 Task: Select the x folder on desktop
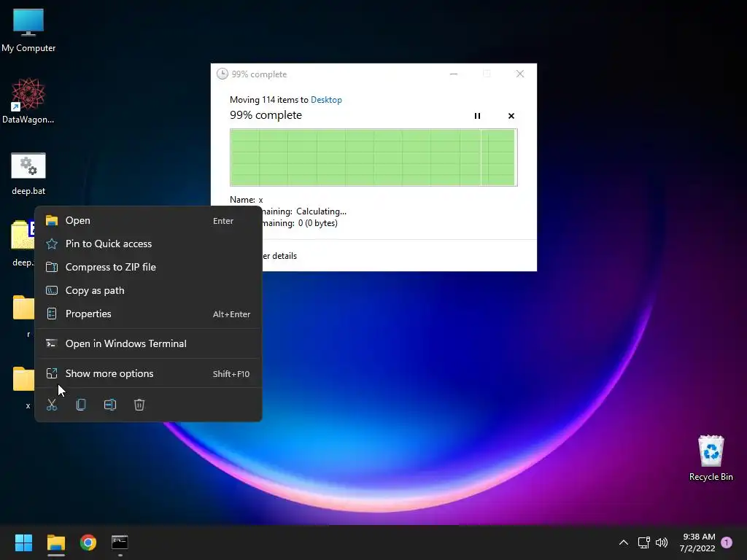(x=23, y=387)
